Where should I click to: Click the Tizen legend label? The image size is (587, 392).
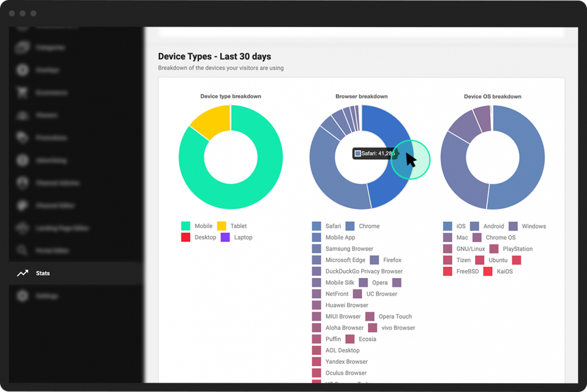464,260
